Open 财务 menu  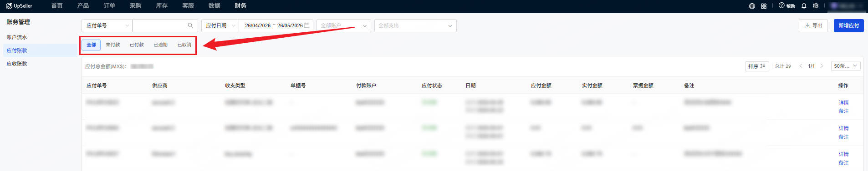click(240, 6)
